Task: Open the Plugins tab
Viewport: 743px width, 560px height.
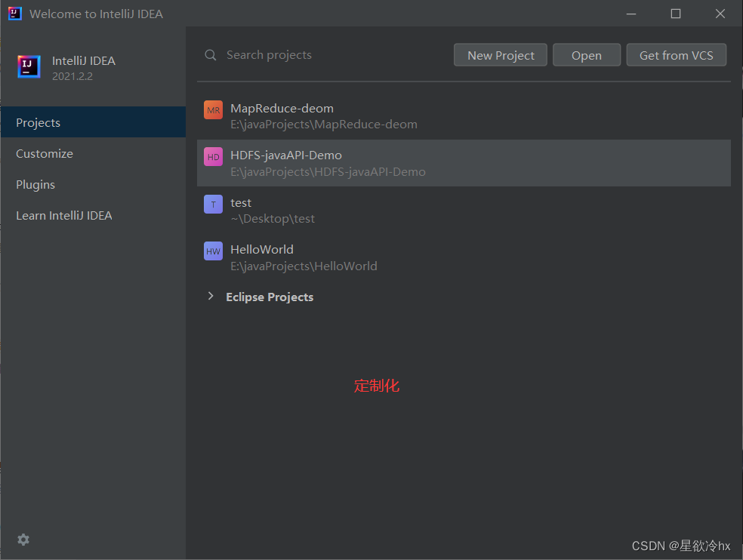Action: [93, 184]
